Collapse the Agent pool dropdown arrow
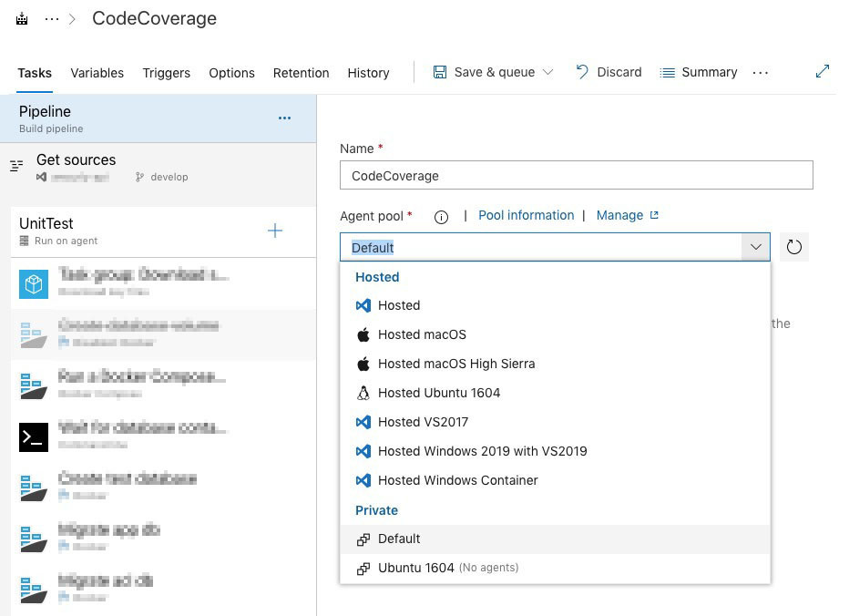The image size is (849, 616). (756, 247)
